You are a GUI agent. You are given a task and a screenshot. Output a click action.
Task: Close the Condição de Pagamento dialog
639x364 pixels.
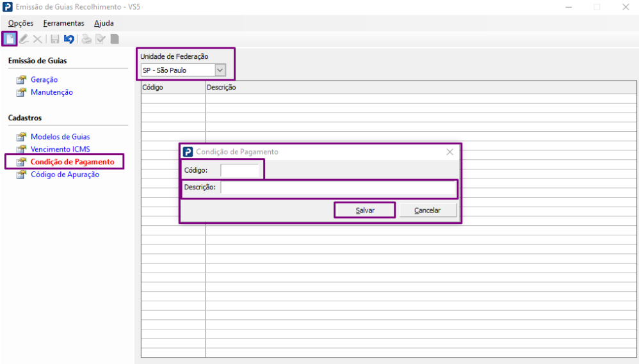click(450, 152)
